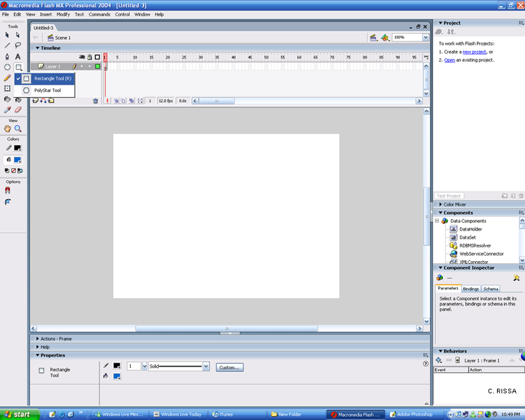The height and width of the screenshot is (420, 525).
Task: Collapse the Data Components tree node
Action: pyautogui.click(x=437, y=221)
